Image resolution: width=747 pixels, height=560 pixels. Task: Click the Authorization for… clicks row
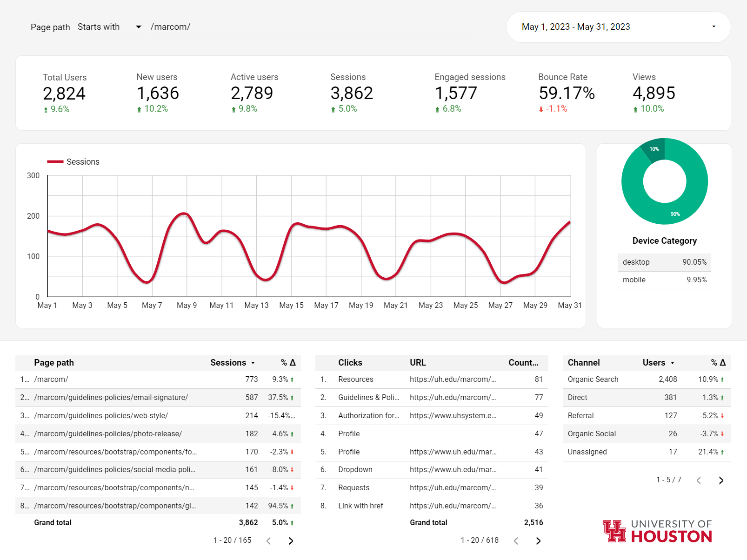click(432, 416)
